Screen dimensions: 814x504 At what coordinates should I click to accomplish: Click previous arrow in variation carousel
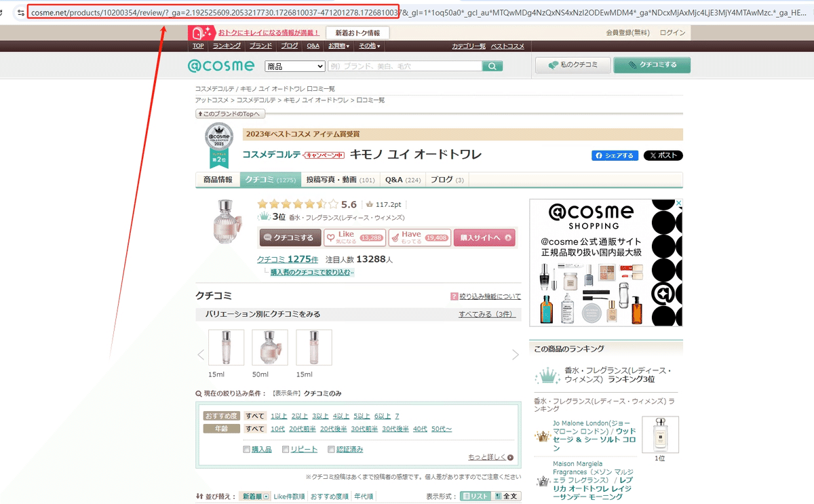[201, 354]
